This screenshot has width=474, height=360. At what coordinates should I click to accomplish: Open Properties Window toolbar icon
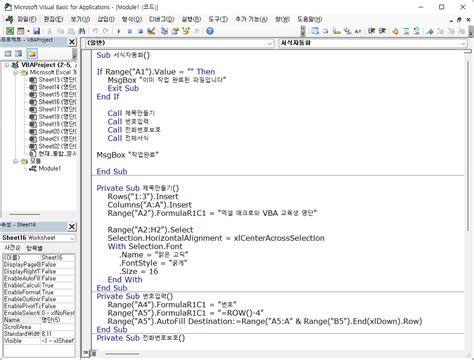coord(175,31)
